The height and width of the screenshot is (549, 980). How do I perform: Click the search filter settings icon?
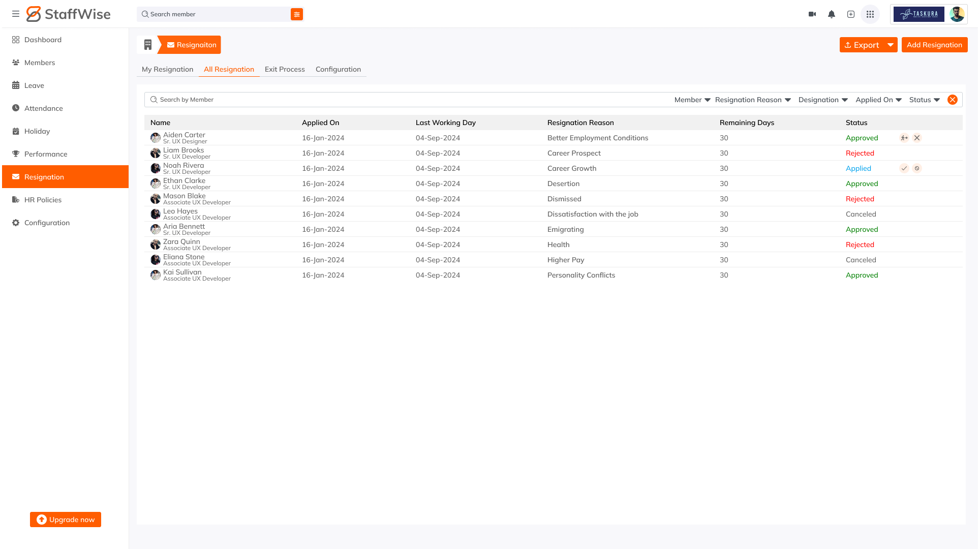(297, 14)
